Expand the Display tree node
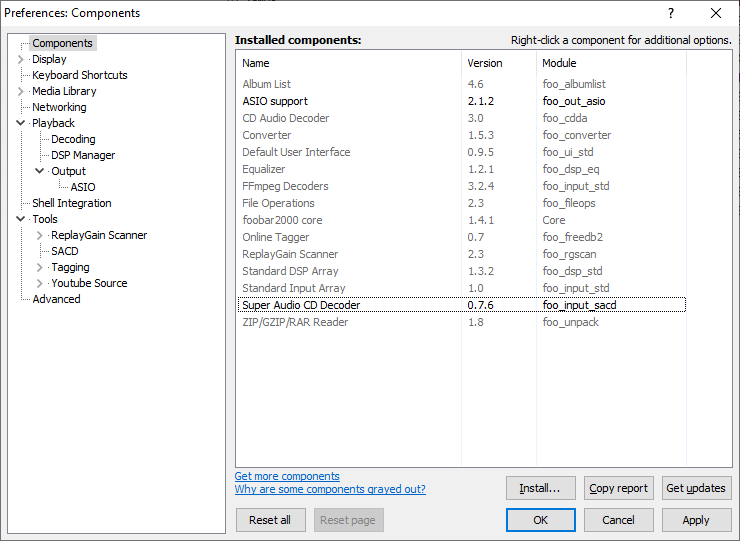 click(x=20, y=59)
